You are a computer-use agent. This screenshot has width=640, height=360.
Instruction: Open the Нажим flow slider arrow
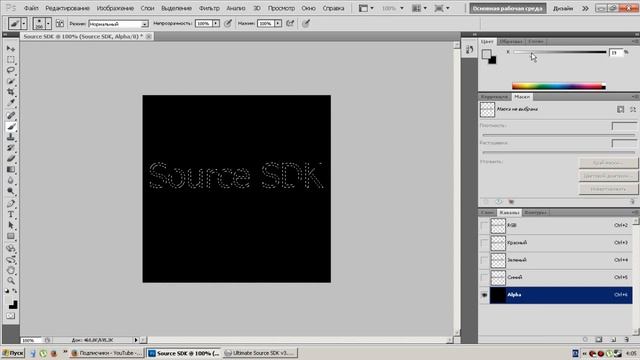[x=278, y=24]
